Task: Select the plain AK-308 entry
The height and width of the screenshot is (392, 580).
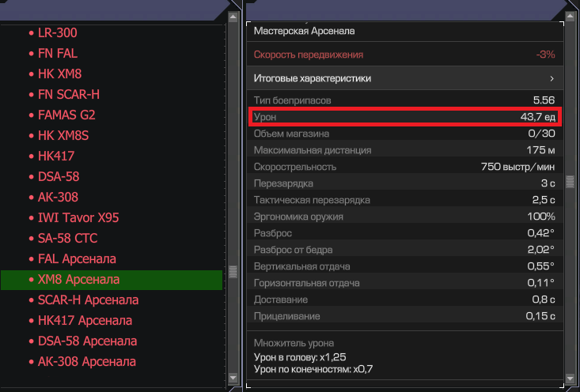Action: (58, 198)
